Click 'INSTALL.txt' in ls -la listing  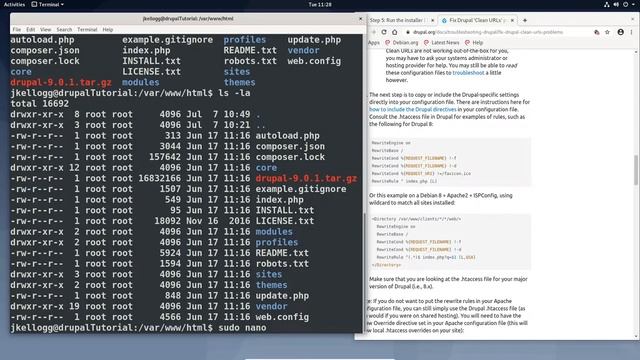(x=285, y=211)
